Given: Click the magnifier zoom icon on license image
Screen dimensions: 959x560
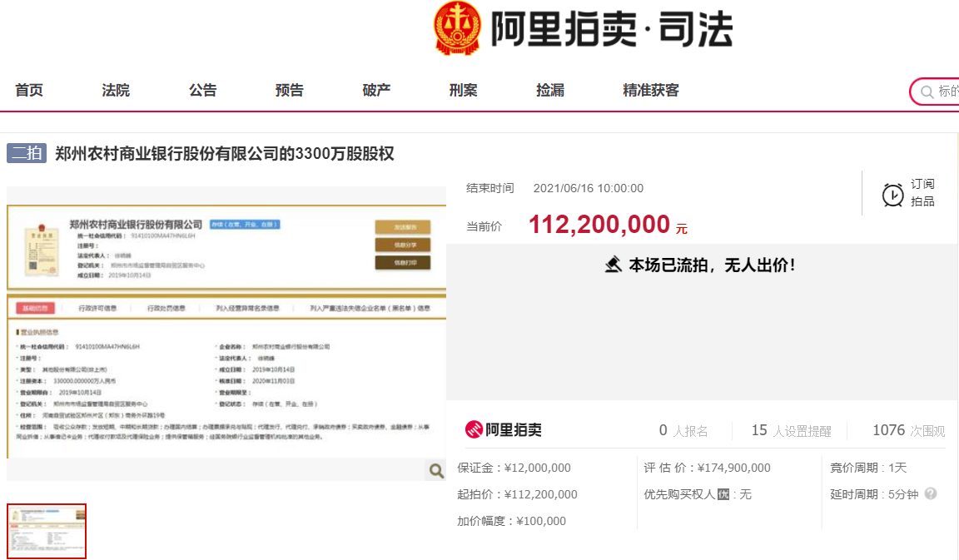Looking at the screenshot, I should click(x=435, y=470).
